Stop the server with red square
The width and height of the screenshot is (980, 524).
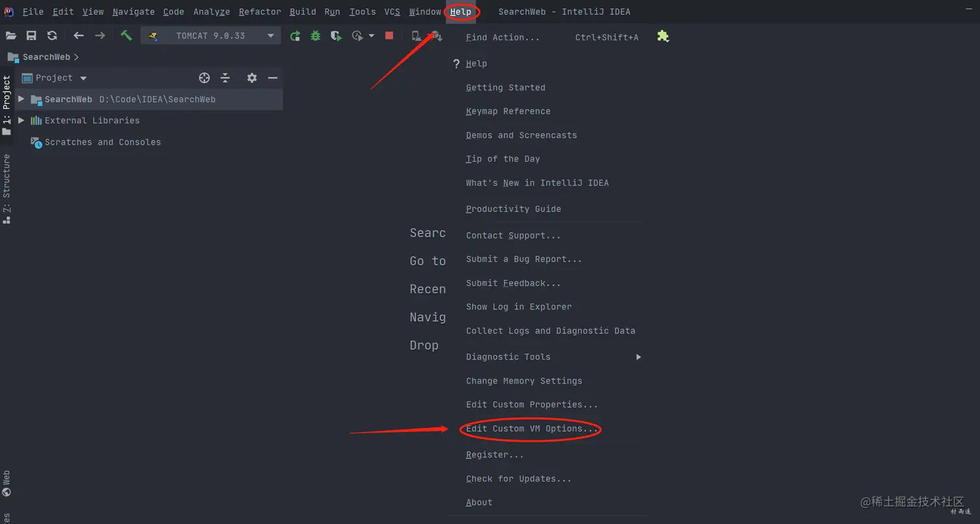point(389,36)
